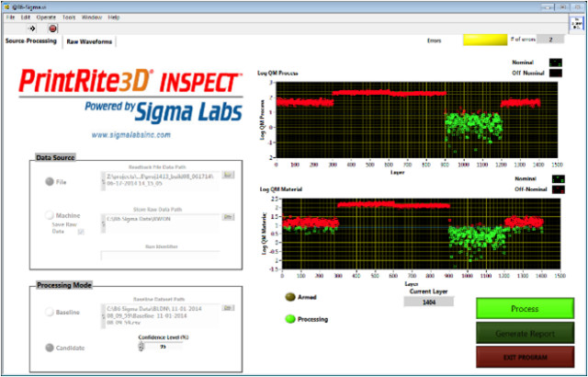
Task: Click the yellow Errors indicator
Action: tap(485, 40)
